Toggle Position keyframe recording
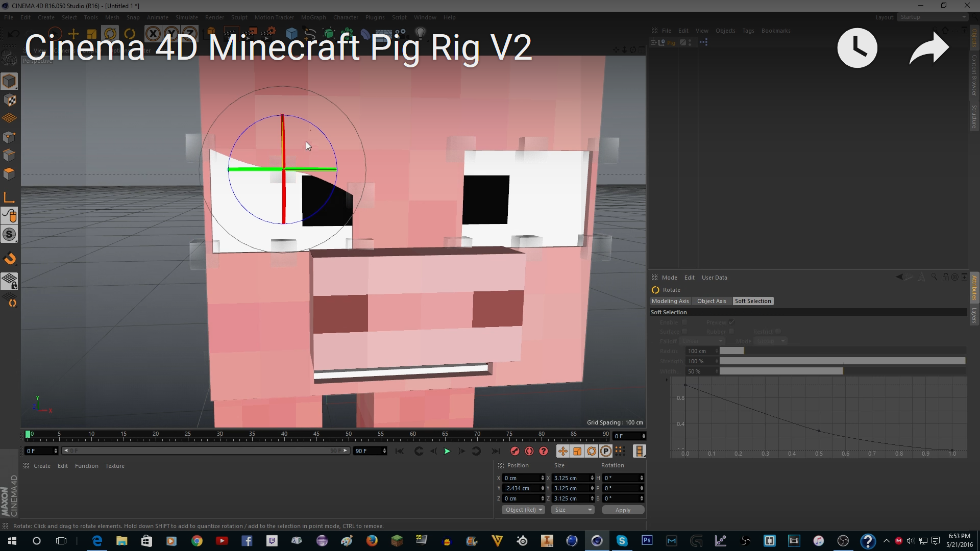The width and height of the screenshot is (980, 551). (562, 451)
